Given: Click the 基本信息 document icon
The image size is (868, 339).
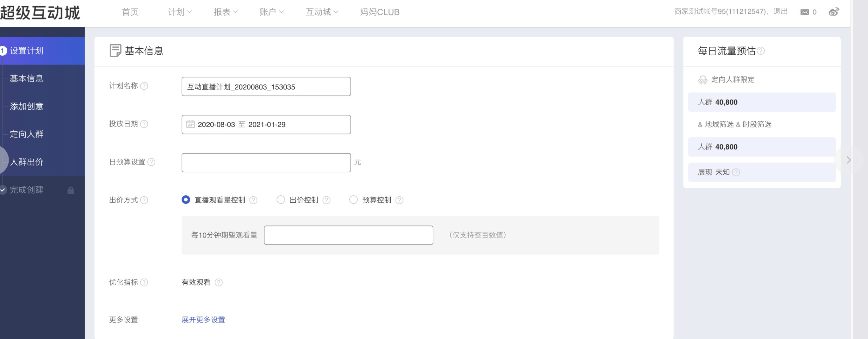Looking at the screenshot, I should click(x=115, y=51).
